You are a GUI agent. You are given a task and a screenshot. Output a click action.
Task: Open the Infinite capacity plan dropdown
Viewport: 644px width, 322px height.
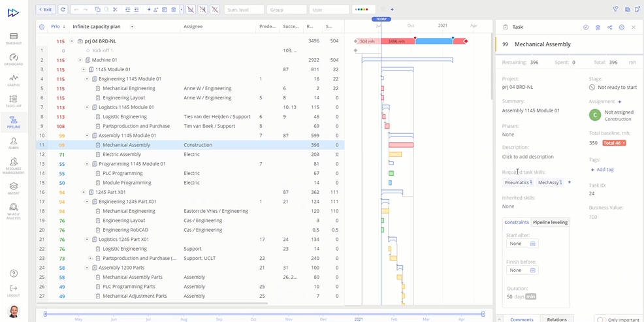pos(132,27)
